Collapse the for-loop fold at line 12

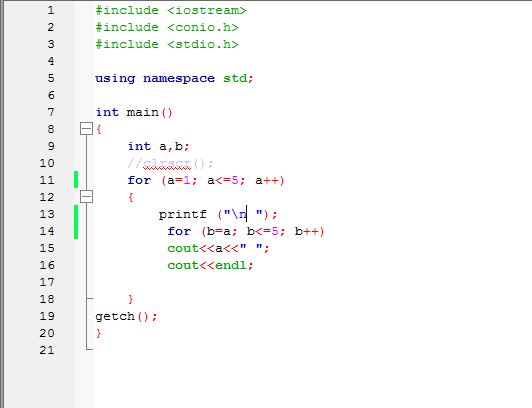point(87,196)
